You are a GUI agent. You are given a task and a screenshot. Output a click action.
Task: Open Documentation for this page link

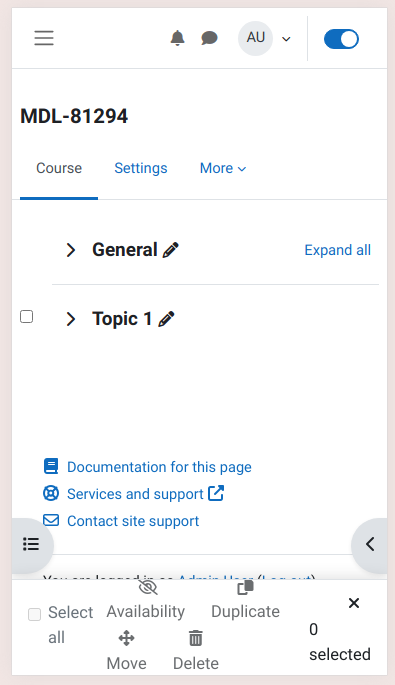(159, 467)
